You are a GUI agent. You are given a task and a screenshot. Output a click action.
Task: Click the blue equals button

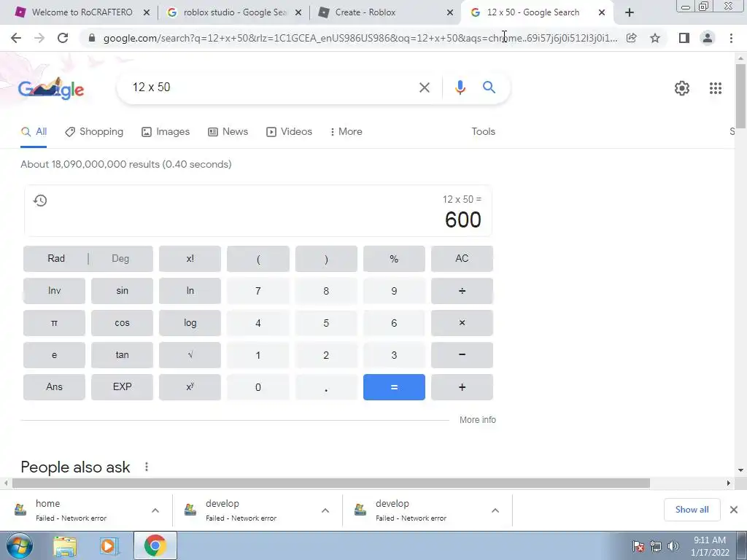coord(394,387)
